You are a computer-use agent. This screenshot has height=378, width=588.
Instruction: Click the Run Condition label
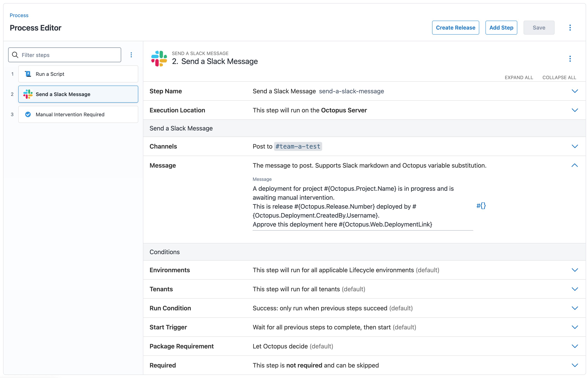coord(170,308)
